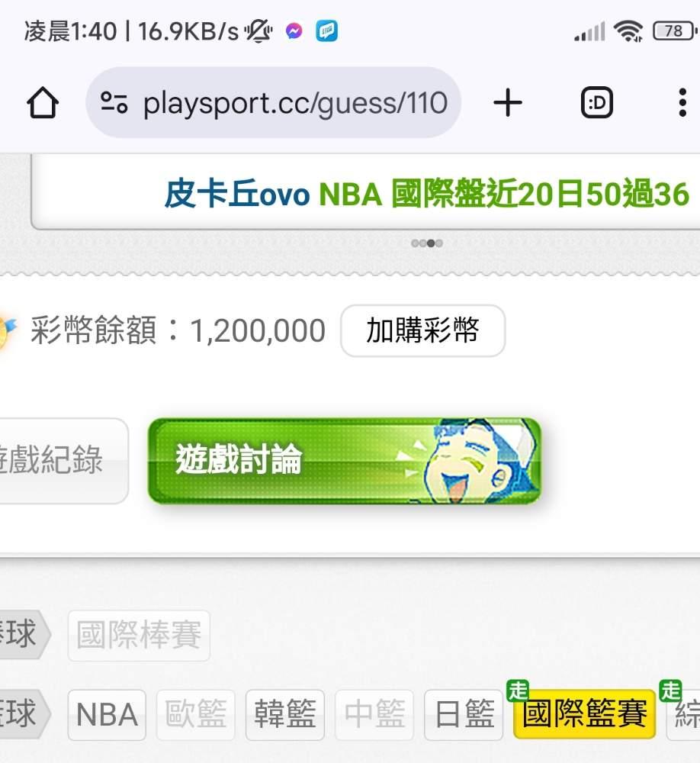Click the playsport.cc address bar
Image resolution: width=700 pixels, height=763 pixels.
[274, 103]
